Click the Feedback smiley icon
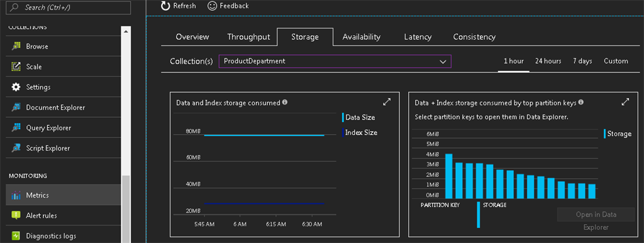The height and width of the screenshot is (243, 644). click(213, 6)
